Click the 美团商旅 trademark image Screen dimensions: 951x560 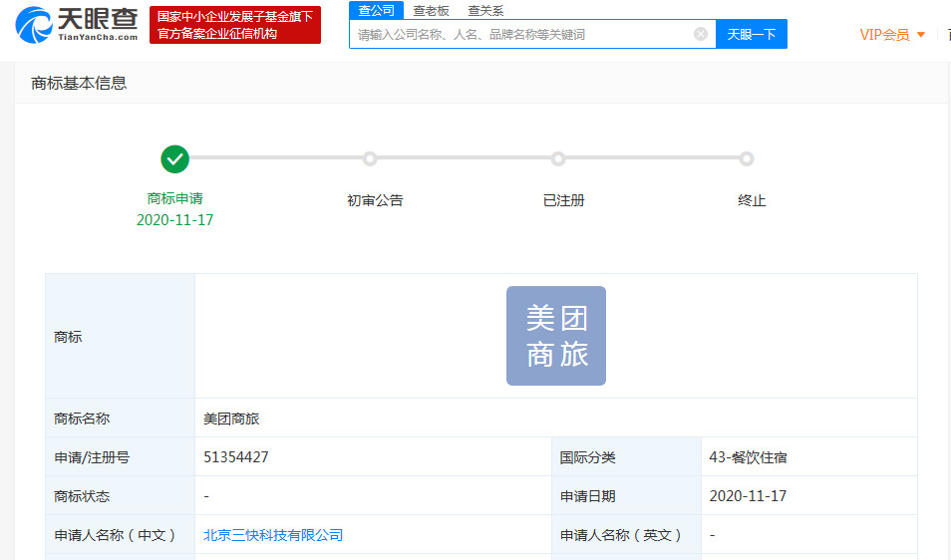click(x=556, y=336)
